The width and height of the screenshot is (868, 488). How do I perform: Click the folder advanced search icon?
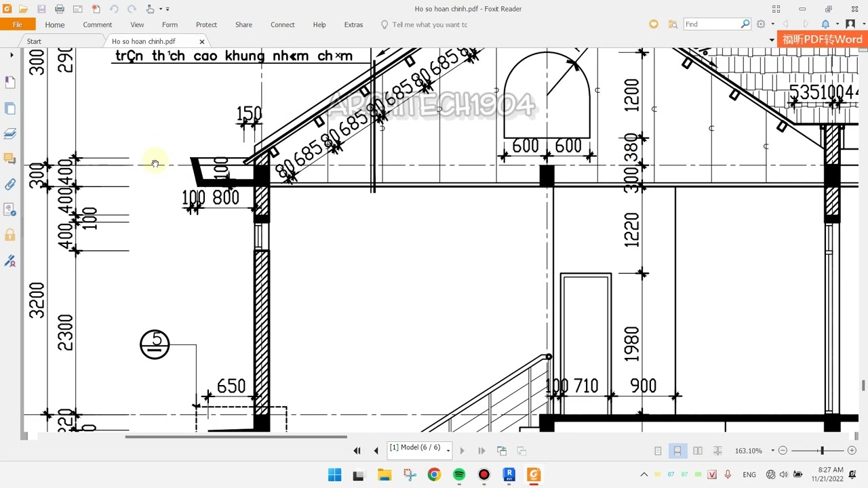point(673,24)
